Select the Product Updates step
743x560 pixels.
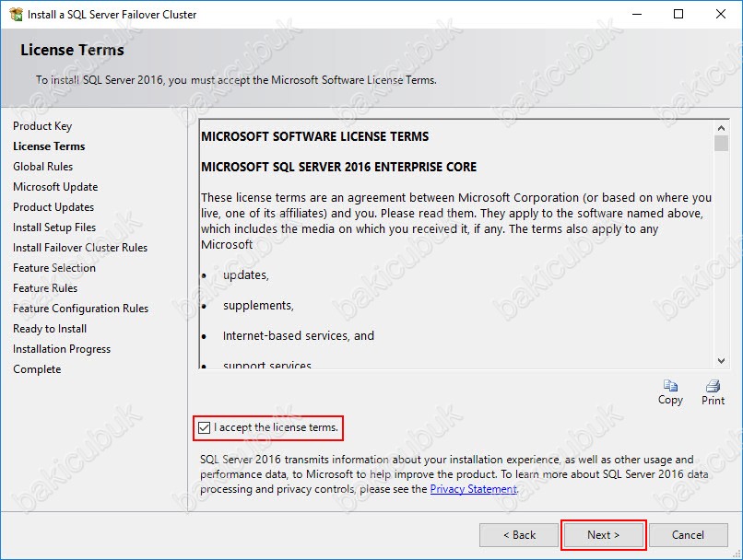pyautogui.click(x=53, y=207)
